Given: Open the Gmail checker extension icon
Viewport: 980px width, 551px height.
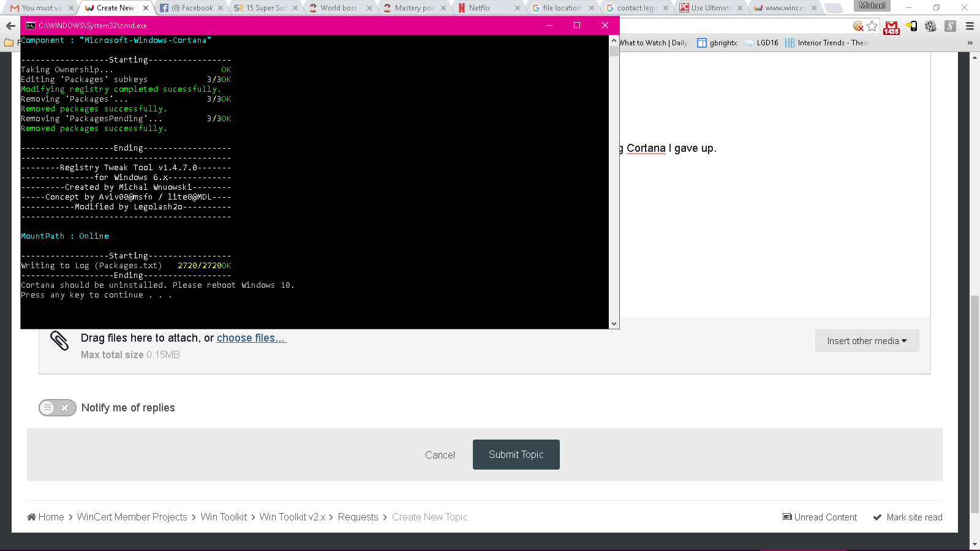Looking at the screenshot, I should pos(891,27).
